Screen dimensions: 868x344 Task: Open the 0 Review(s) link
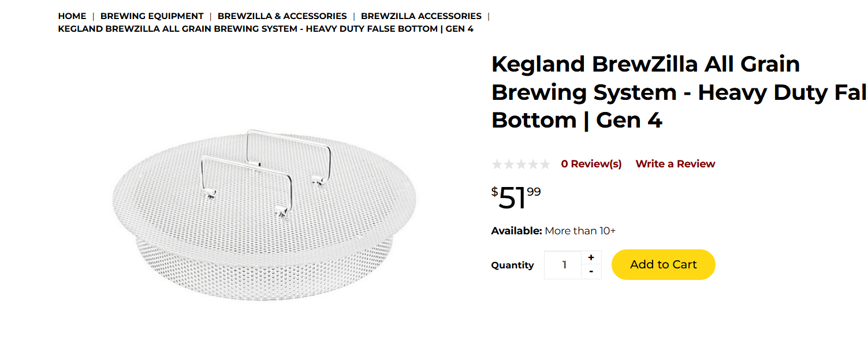591,164
